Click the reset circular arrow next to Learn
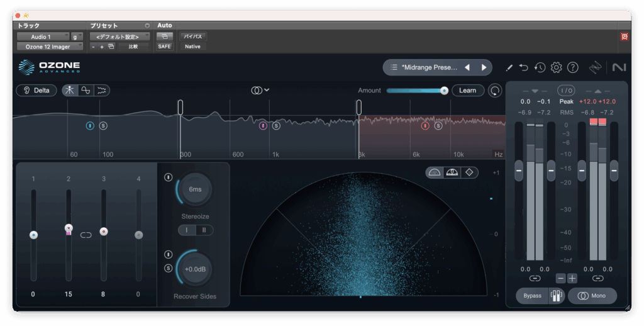Image resolution: width=644 pixels, height=326 pixels. [496, 91]
